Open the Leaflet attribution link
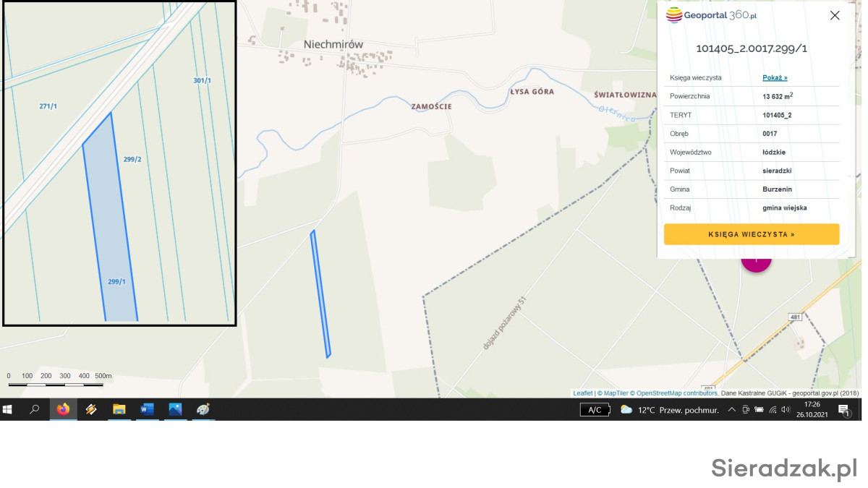Screen dimensions: 868x488 (x=582, y=393)
